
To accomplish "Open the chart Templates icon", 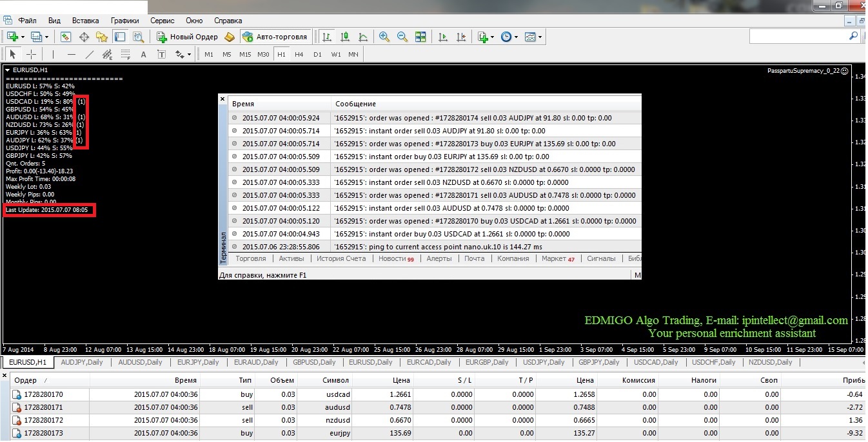I will (x=529, y=37).
